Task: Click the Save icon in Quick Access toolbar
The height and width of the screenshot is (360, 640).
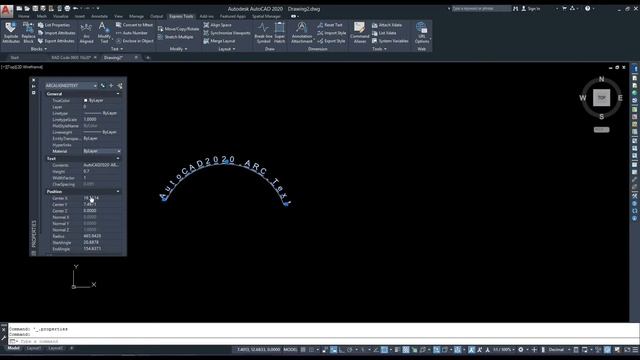Action: (35, 8)
